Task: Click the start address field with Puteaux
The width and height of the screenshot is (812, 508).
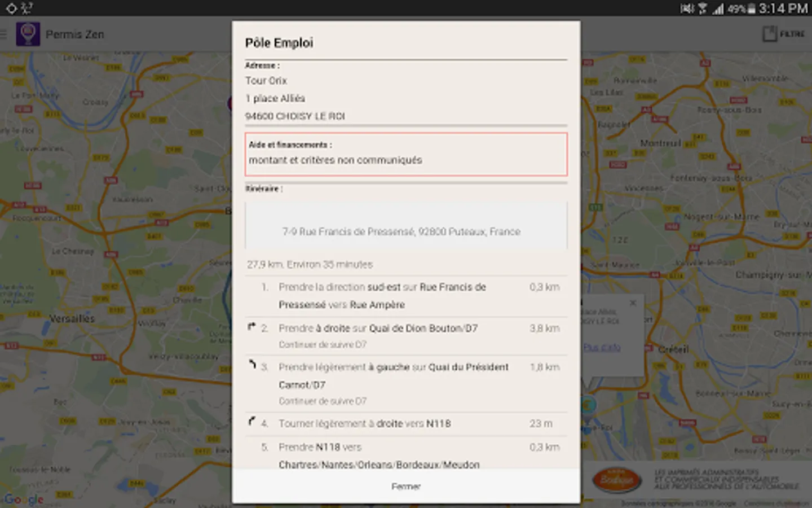Action: click(406, 226)
